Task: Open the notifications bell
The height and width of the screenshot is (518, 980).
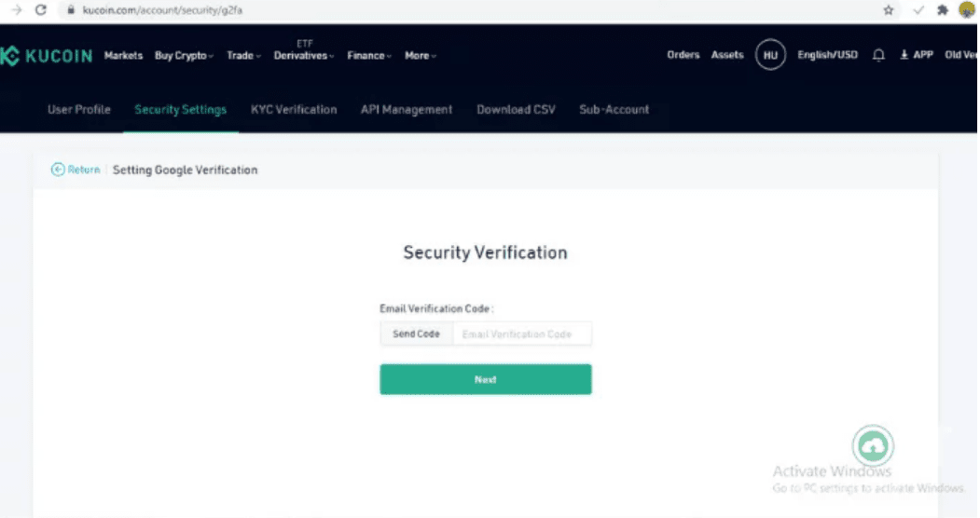Action: (x=878, y=56)
